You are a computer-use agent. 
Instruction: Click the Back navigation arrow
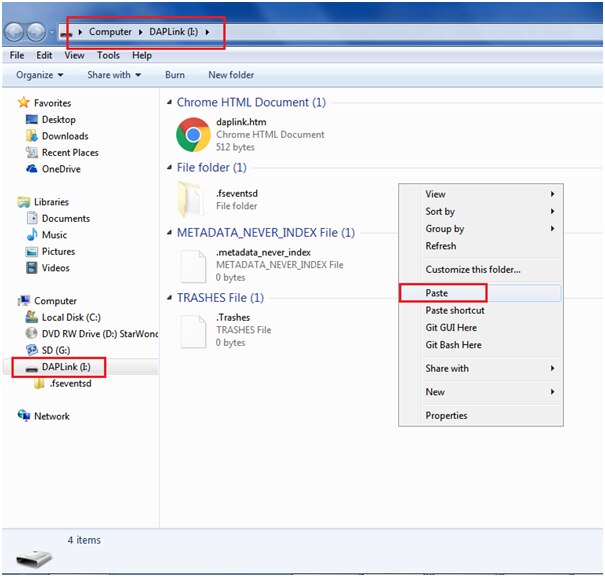14,32
